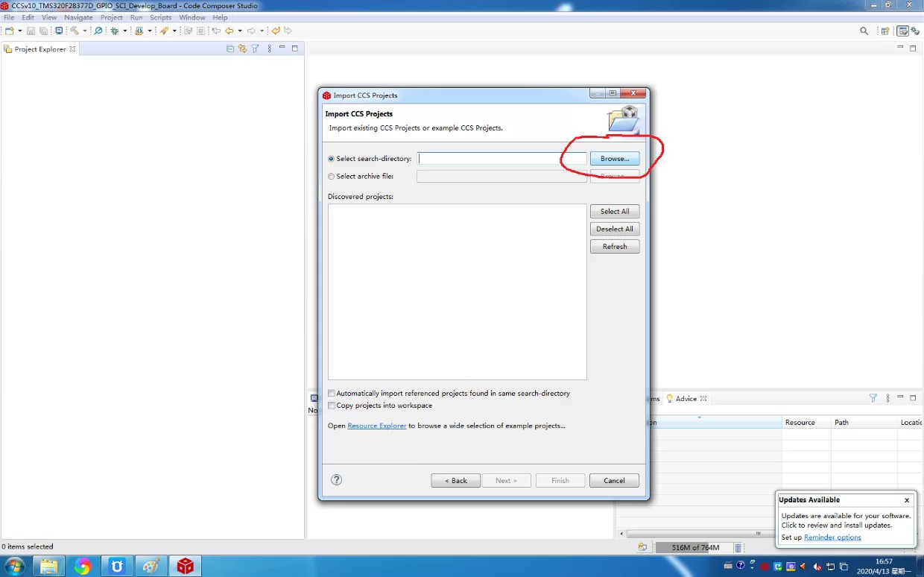Click the Save toolbar icon

(31, 31)
